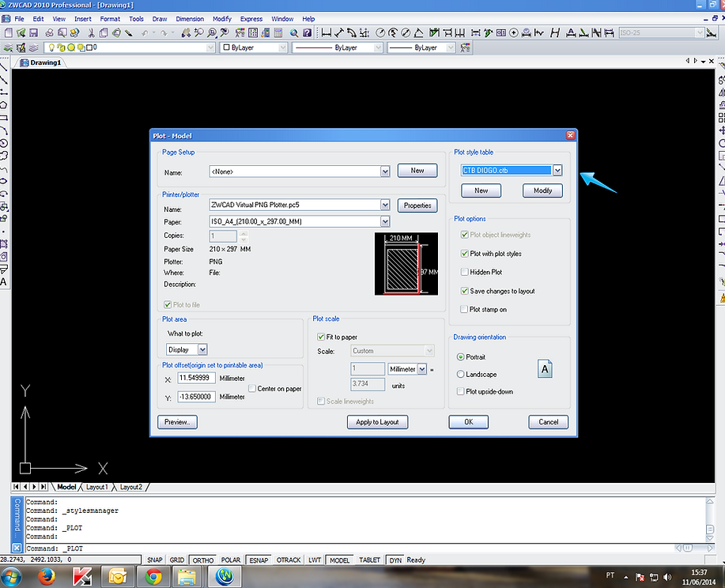Open the File menu
The image size is (725, 588).
(x=20, y=19)
